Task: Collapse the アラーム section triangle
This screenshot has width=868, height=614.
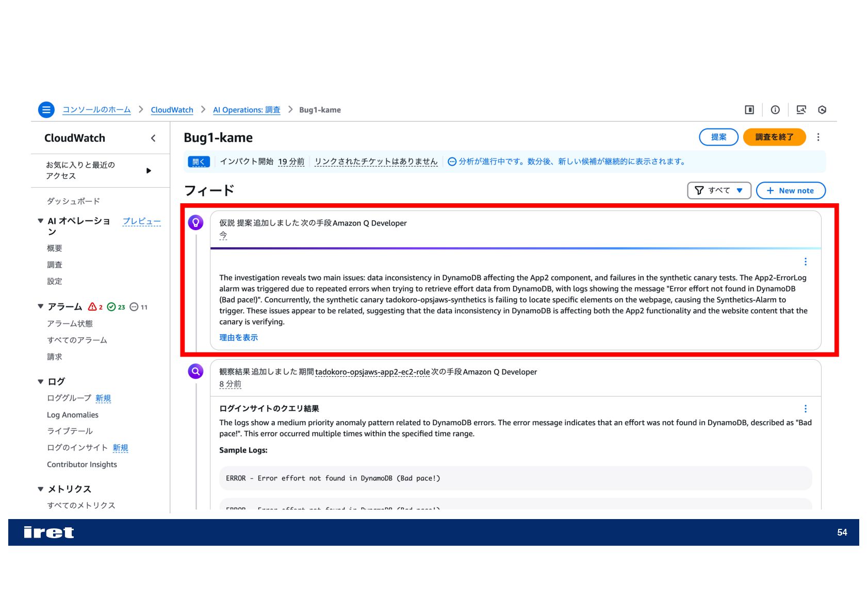Action: pos(40,306)
